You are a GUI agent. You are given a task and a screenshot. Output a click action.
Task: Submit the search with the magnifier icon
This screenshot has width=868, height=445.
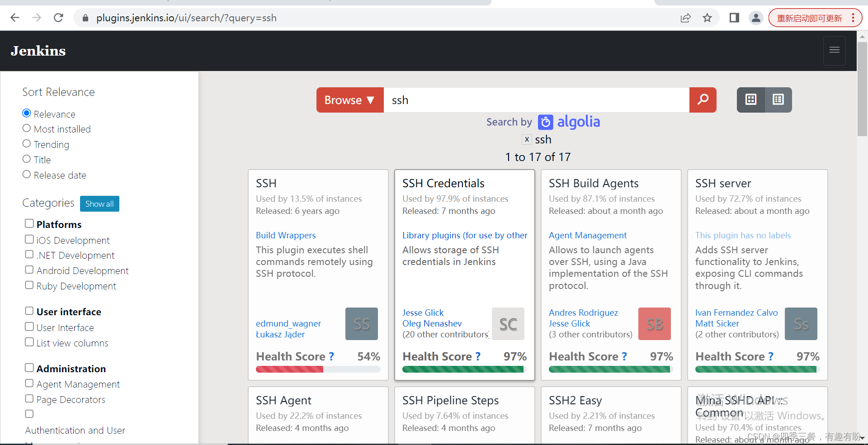(x=703, y=100)
